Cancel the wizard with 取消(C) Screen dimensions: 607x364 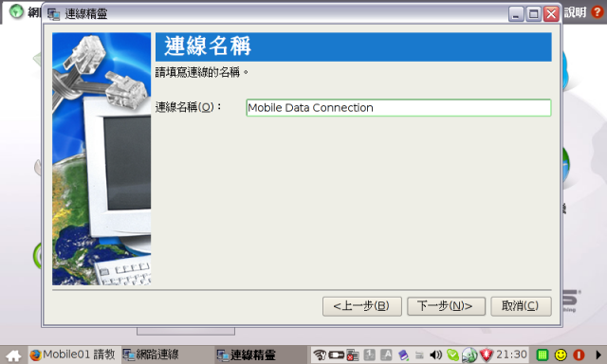[521, 306]
